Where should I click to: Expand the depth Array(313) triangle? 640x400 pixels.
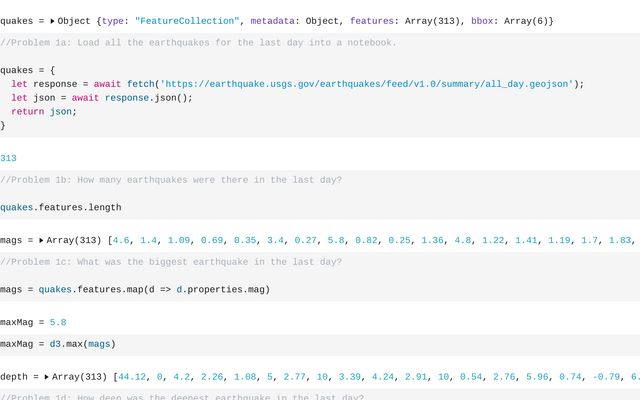[x=47, y=377]
